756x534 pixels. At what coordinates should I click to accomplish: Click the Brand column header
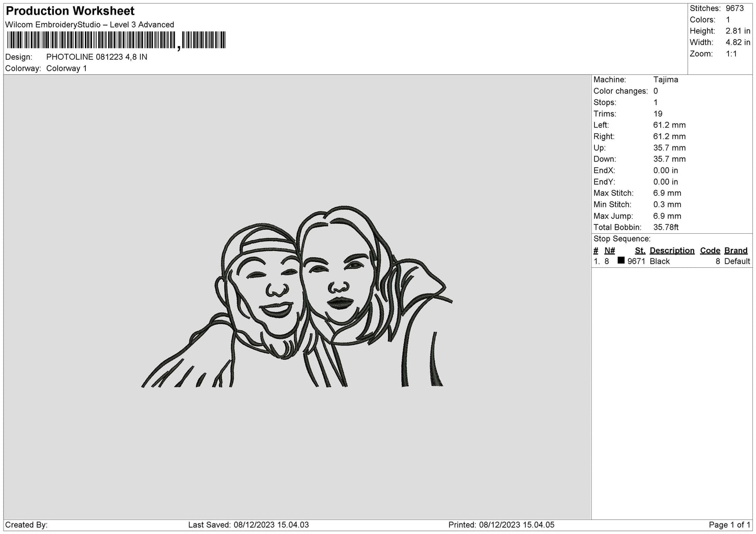click(736, 251)
